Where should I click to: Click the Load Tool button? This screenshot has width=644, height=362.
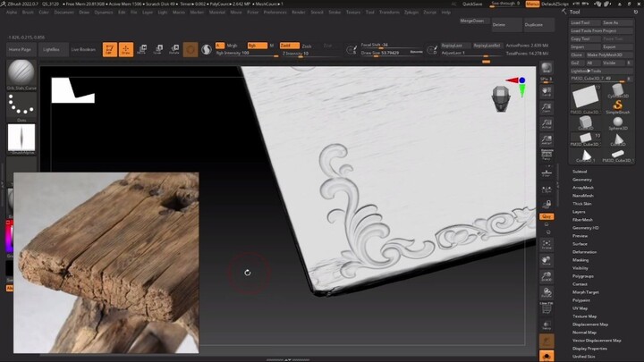tap(585, 22)
